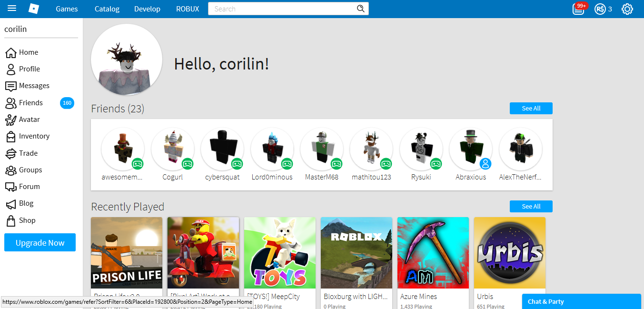Click the in-game status icon on cybersquat
Image resolution: width=644 pixels, height=309 pixels.
point(237,164)
